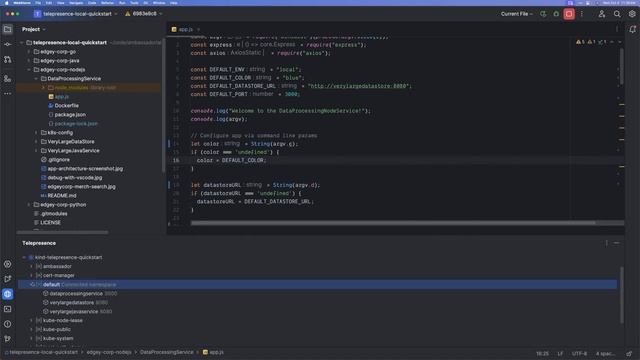Image resolution: width=640 pixels, height=360 pixels.
Task: Expand the ambassador namespace
Action: click(31, 267)
